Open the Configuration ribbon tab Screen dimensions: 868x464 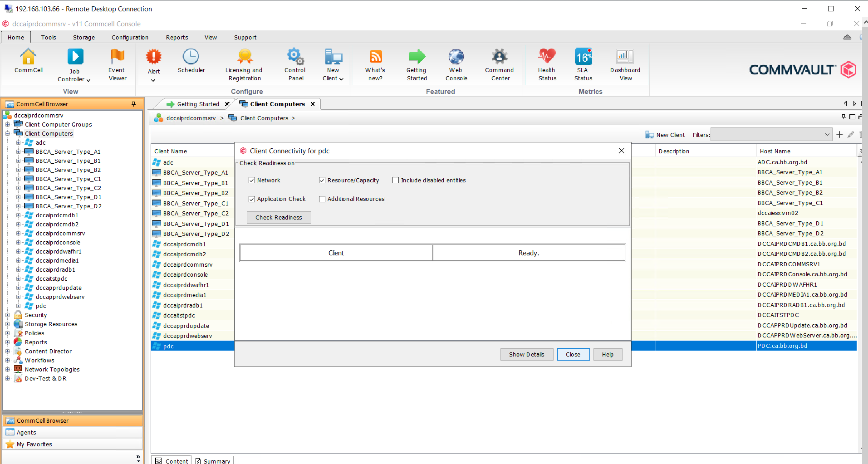click(x=130, y=37)
